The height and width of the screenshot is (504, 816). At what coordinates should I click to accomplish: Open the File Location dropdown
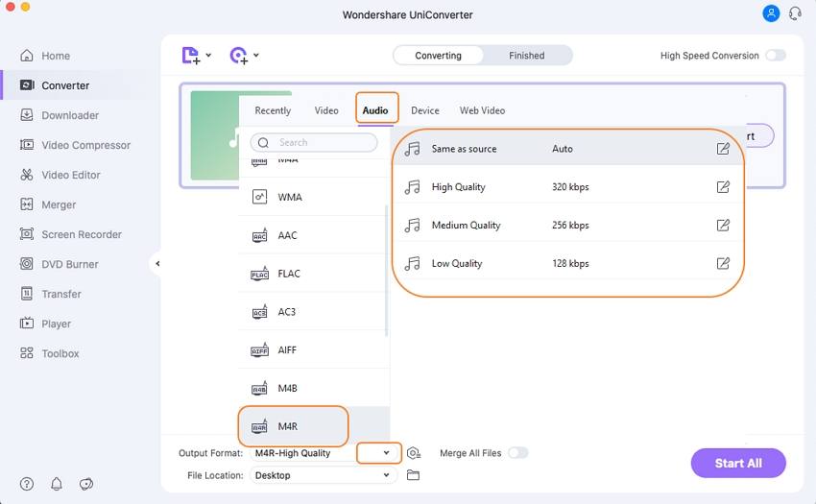pos(386,475)
